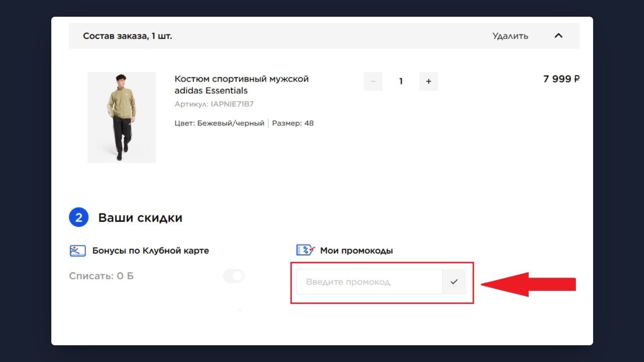Viewport: 644px width, 362px height.
Task: Click the blue step 2 badge
Action: pos(78,218)
